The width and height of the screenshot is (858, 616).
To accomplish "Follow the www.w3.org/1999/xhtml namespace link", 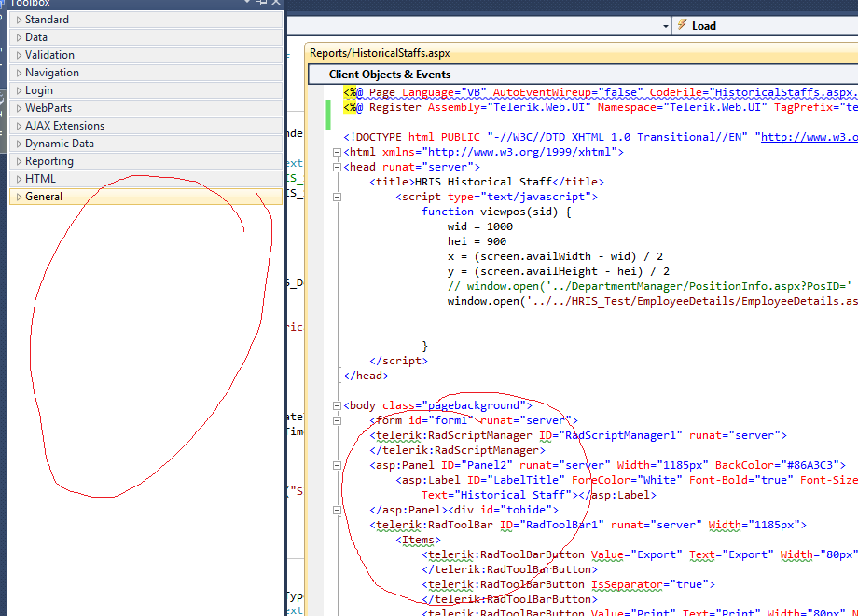I will coord(519,152).
